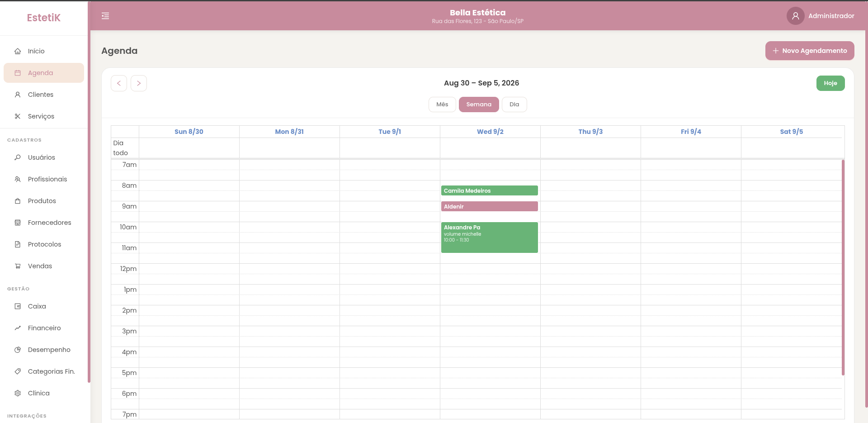Viewport: 868px width, 423px height.
Task: Click the Desempenho pie chart icon
Action: pos(18,350)
